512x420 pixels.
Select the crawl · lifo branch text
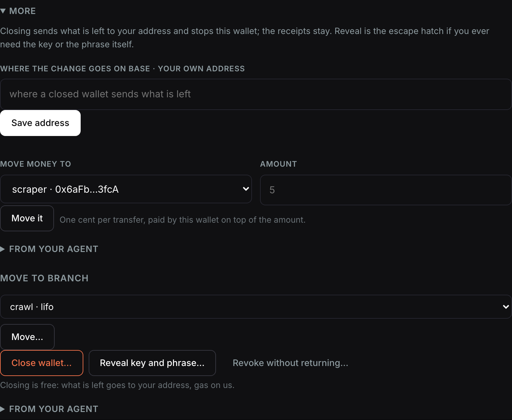tap(32, 307)
